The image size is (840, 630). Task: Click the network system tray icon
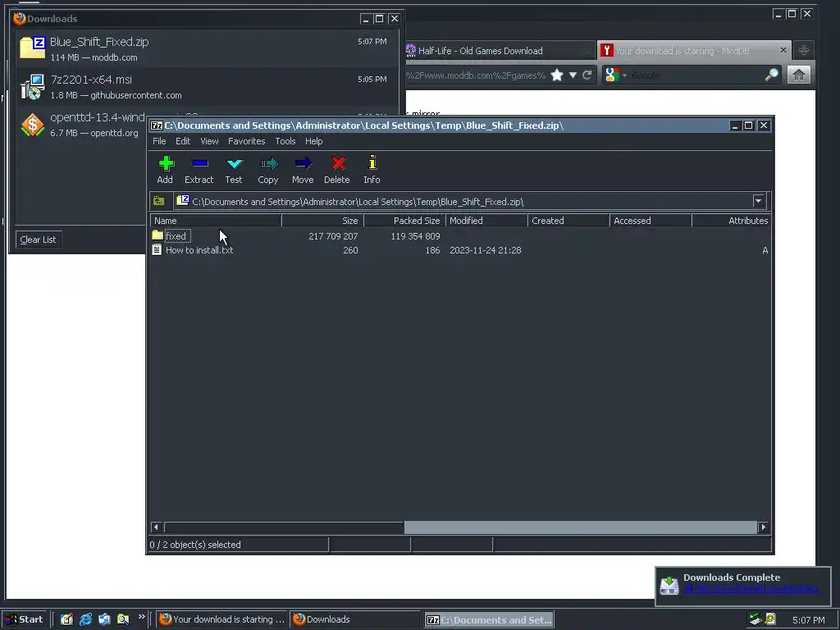coord(756,619)
